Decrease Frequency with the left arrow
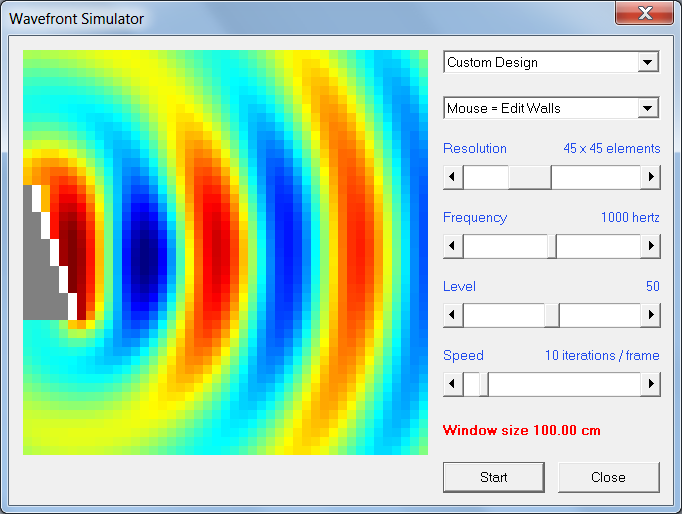682x514 pixels. tap(453, 246)
